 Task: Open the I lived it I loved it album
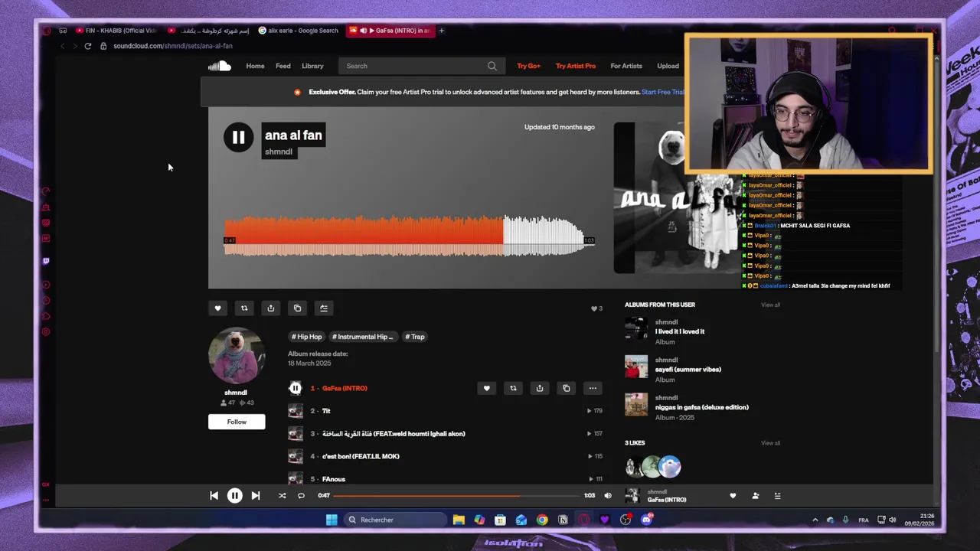(680, 331)
